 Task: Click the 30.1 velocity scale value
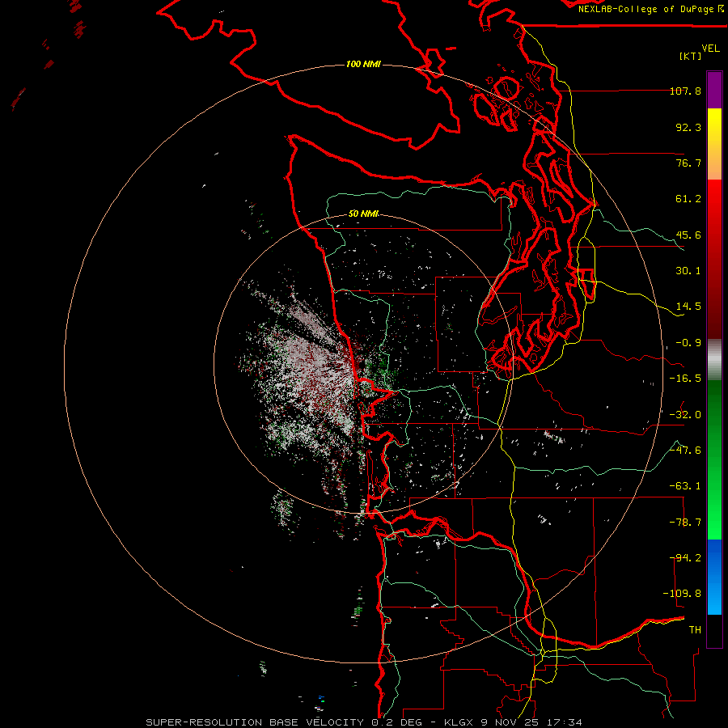click(x=688, y=271)
